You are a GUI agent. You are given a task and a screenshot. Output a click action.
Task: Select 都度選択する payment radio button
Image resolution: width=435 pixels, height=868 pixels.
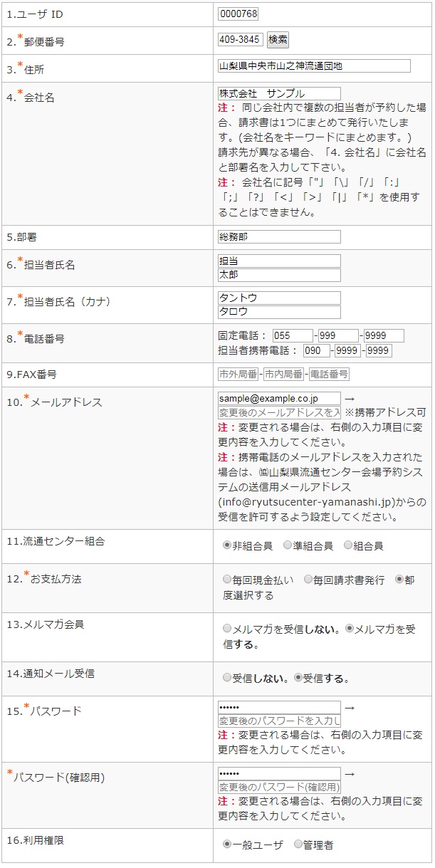399,580
